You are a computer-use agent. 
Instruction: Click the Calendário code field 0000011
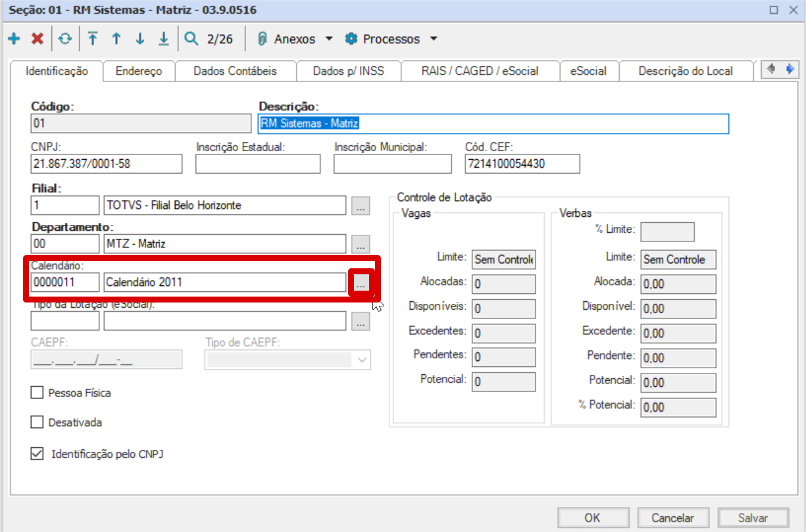point(65,283)
